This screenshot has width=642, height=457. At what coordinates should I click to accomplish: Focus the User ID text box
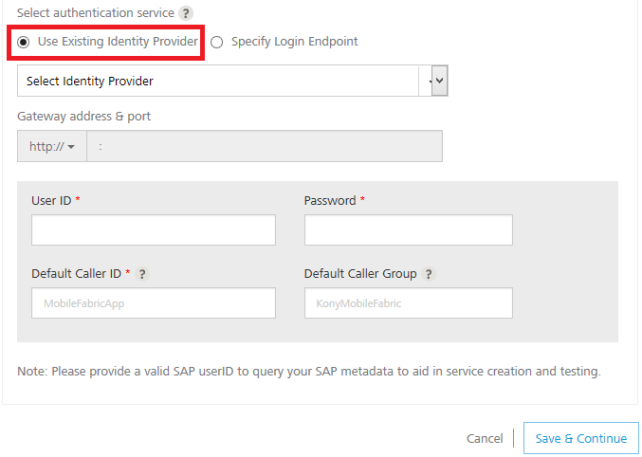pos(153,230)
